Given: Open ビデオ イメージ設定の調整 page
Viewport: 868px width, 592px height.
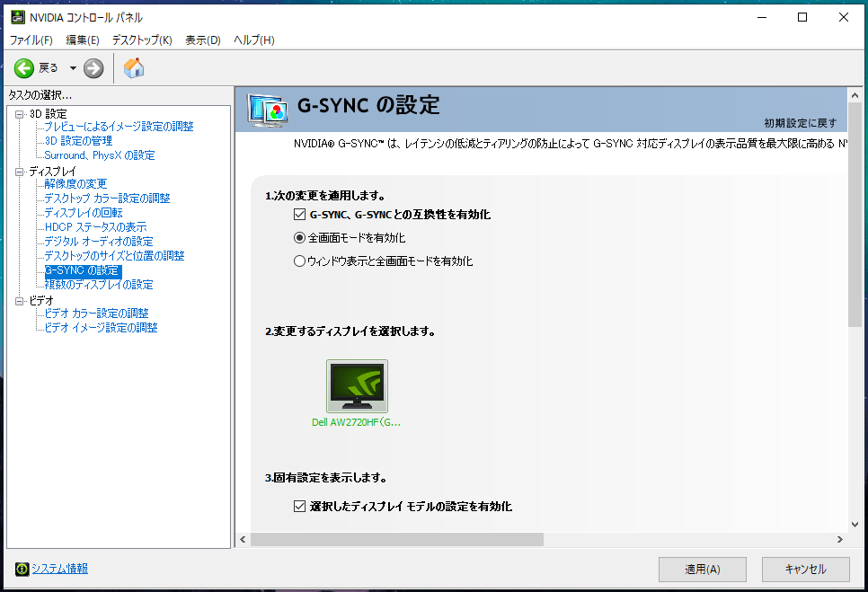Looking at the screenshot, I should click(102, 328).
